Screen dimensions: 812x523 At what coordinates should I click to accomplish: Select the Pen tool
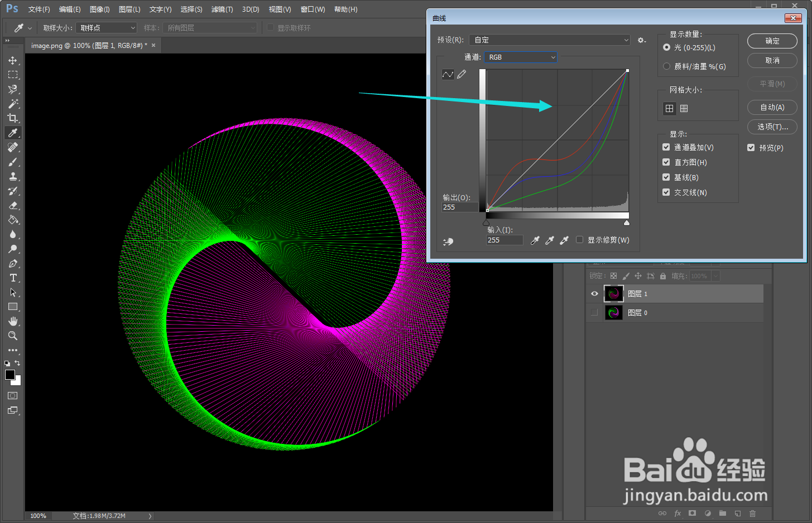pos(13,263)
